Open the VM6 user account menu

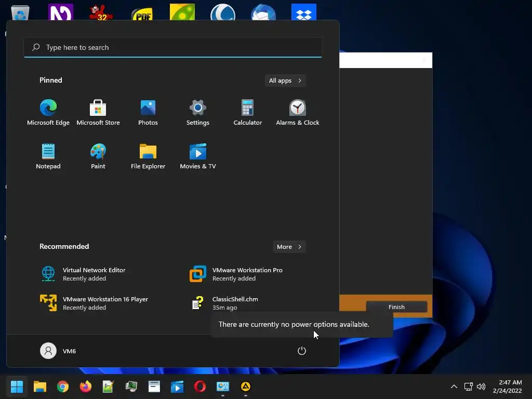tap(58, 351)
